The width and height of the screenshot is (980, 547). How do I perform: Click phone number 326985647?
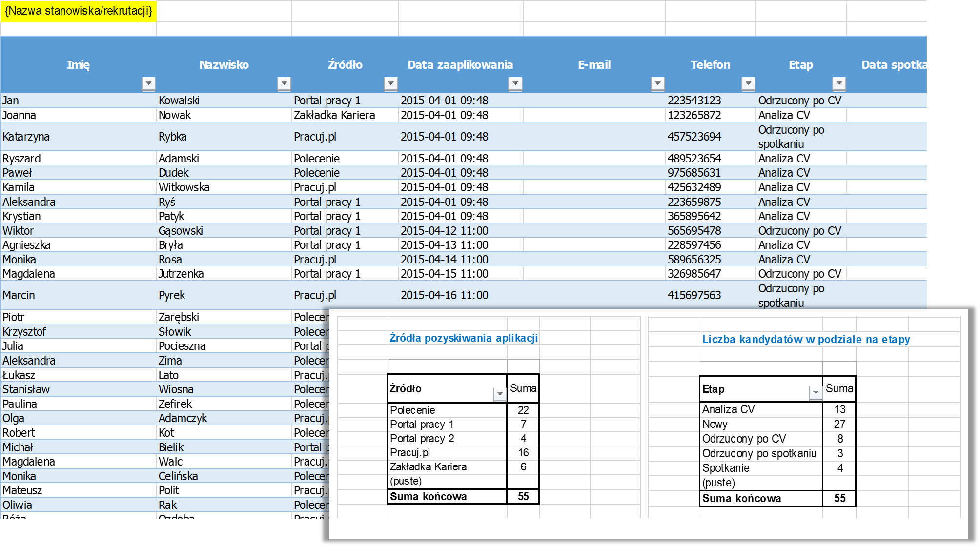point(711,274)
